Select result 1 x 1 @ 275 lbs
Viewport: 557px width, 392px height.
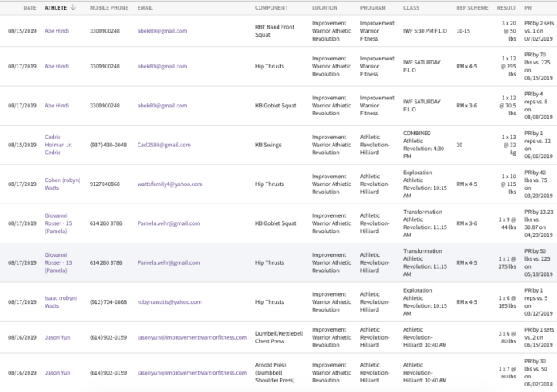point(508,262)
